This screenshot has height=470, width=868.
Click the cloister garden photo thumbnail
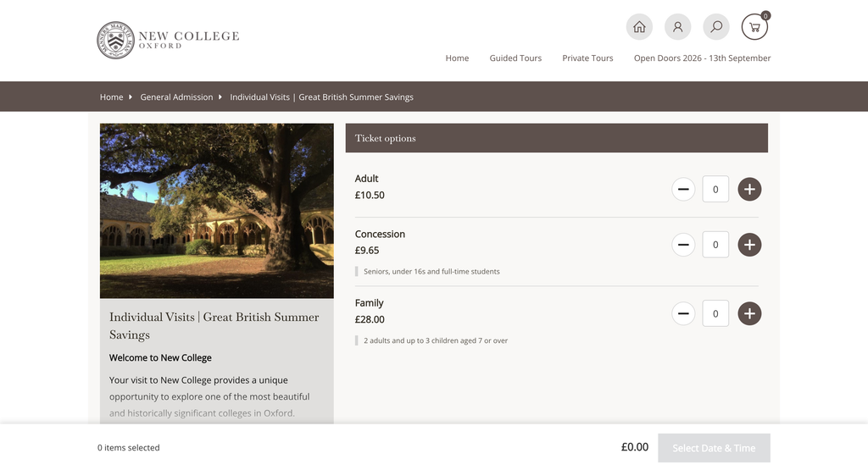tap(216, 211)
